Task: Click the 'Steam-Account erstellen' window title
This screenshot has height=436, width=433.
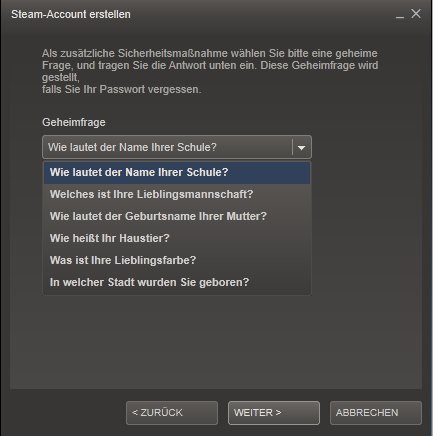Action: 71,14
